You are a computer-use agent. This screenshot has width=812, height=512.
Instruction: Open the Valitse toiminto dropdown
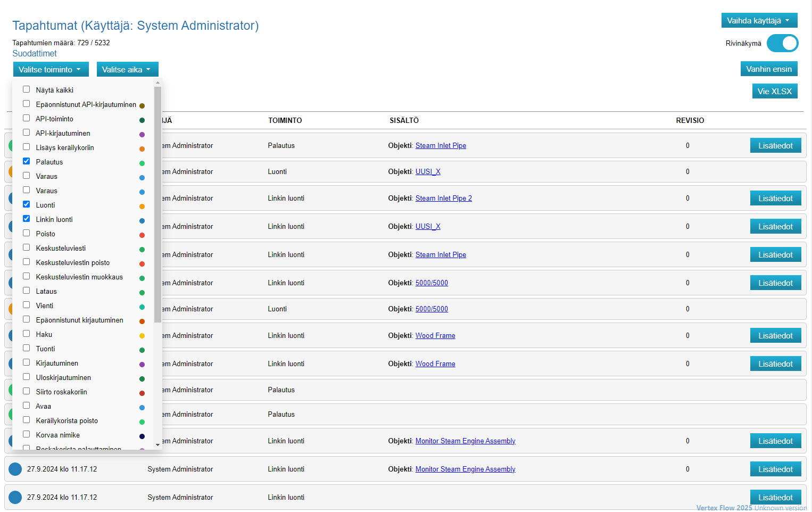[51, 70]
